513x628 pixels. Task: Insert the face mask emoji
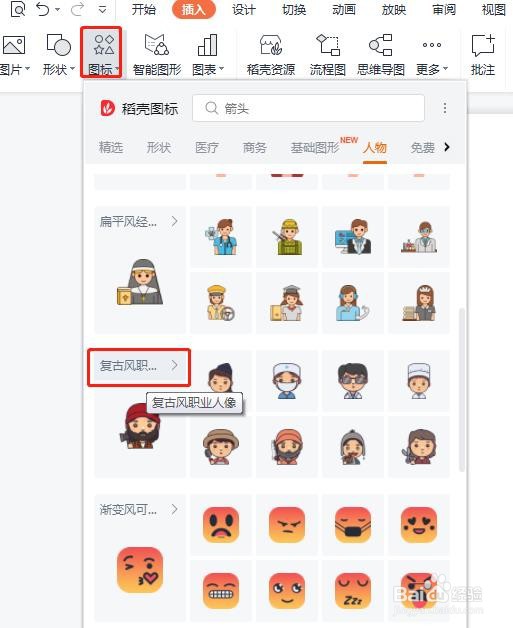click(353, 525)
